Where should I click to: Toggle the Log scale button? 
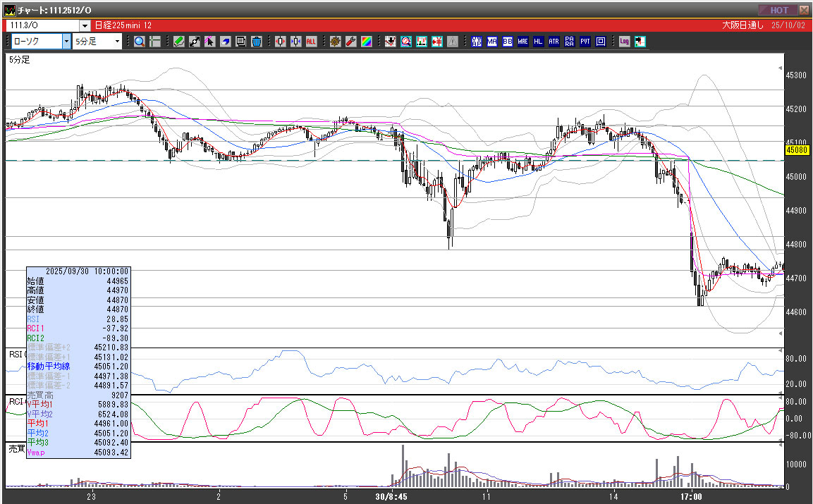(624, 42)
